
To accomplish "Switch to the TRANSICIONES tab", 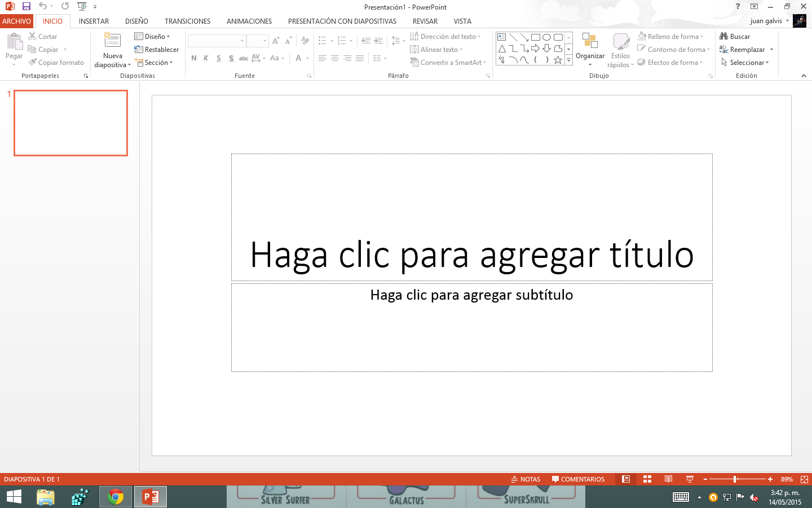I will [x=187, y=21].
